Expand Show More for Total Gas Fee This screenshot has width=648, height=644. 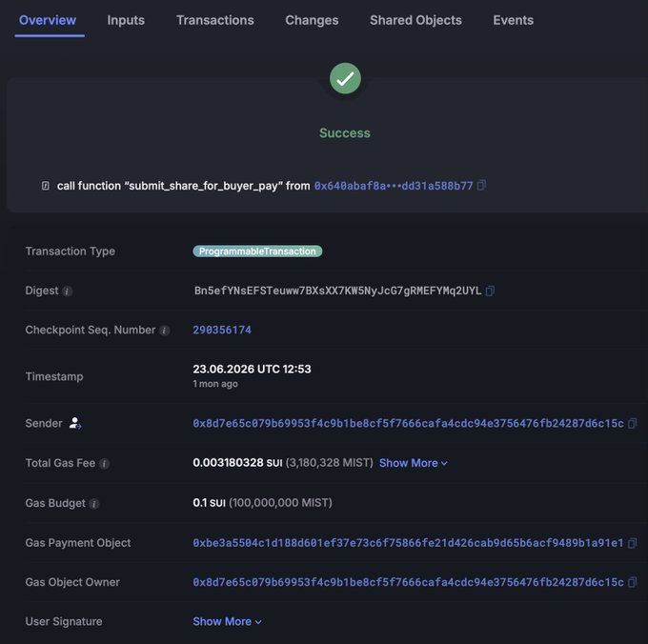click(x=414, y=463)
